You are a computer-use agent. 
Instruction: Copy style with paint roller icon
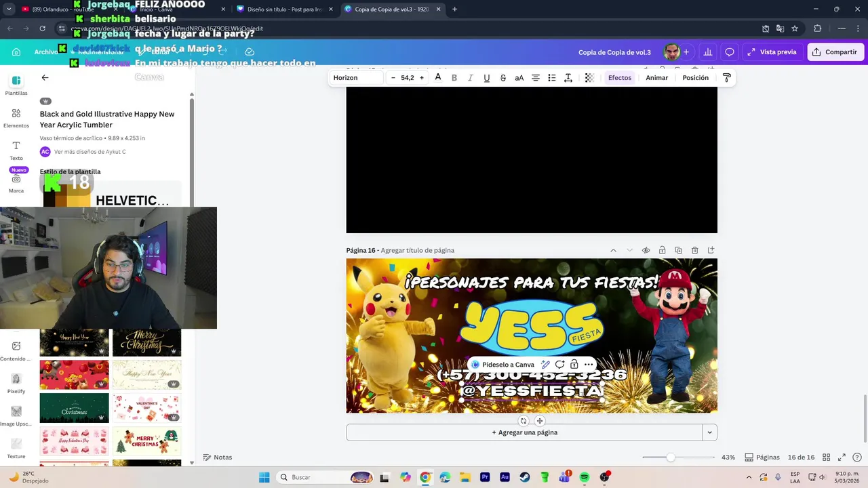(x=727, y=78)
